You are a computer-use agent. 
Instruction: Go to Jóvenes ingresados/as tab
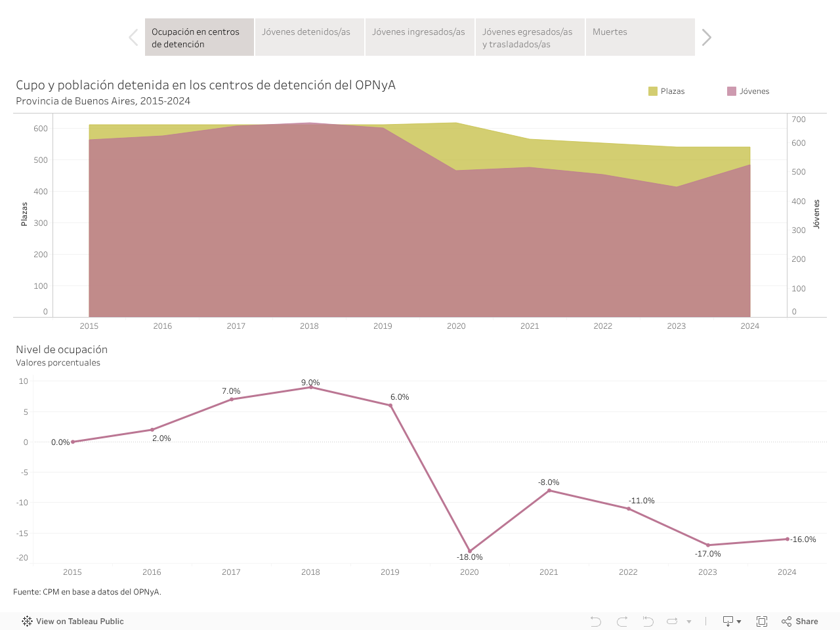[x=419, y=37]
